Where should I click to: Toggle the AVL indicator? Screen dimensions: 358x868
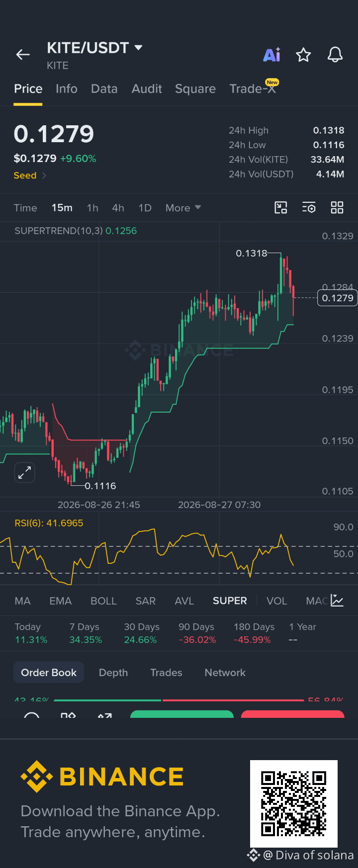[x=184, y=601]
